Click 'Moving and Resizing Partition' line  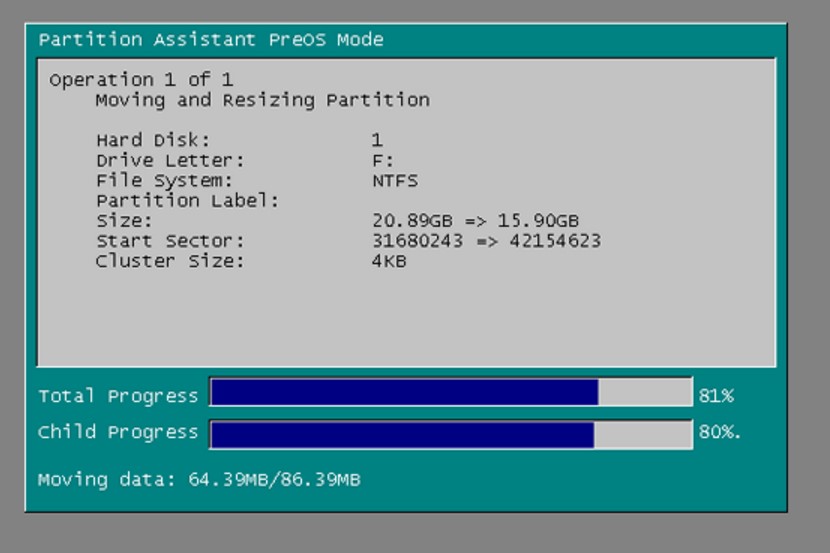point(263,100)
